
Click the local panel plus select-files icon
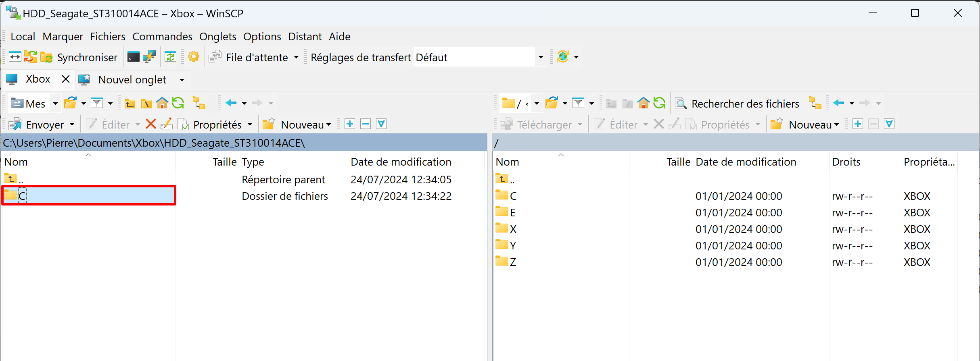[350, 124]
